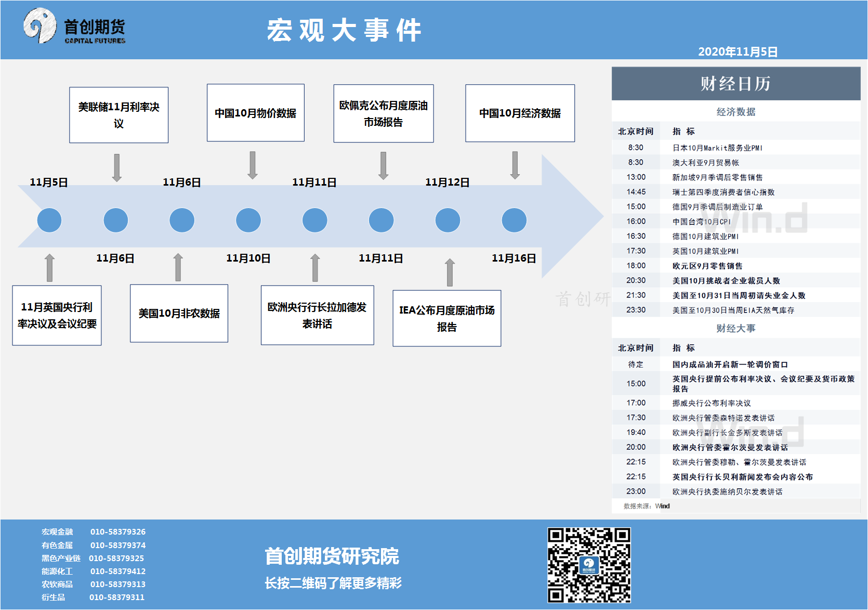868x610 pixels.
Task: Click row 欧元区9月零售销售
Action: pos(736,266)
